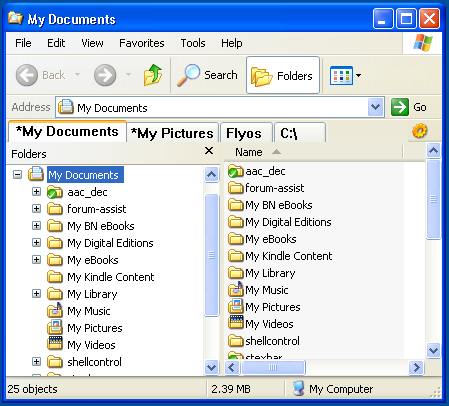Expand shellcontrol tree node
Screen dimensions: 449x406
pos(36,361)
